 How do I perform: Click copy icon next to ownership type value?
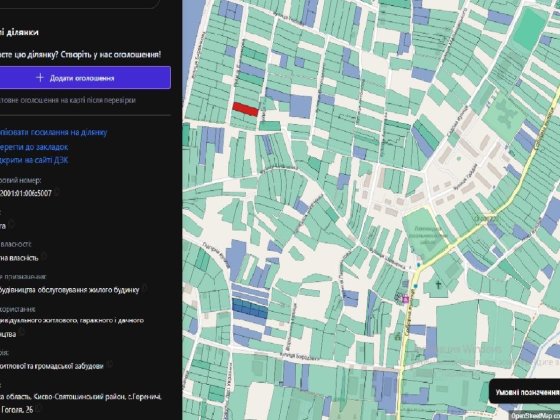coord(44,256)
